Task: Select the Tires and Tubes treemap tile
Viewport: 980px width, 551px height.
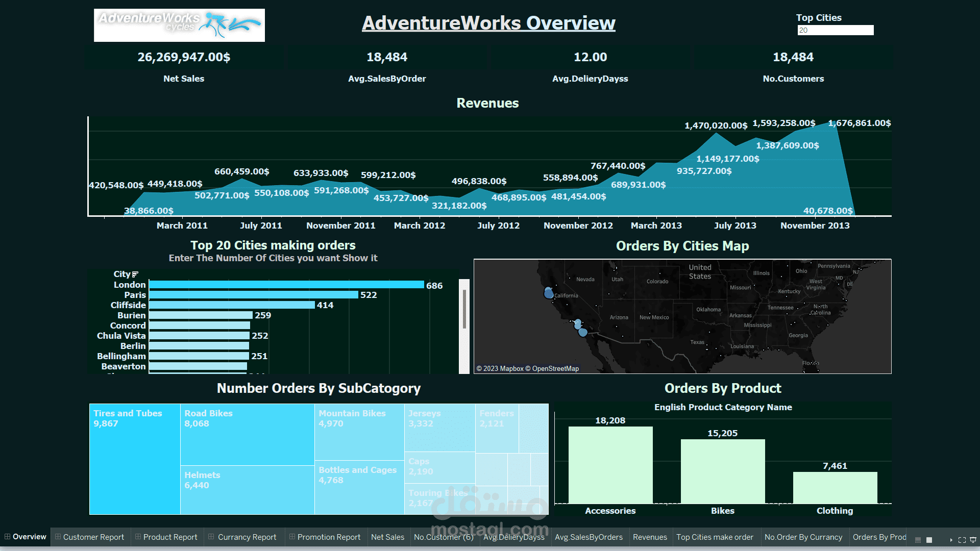Action: 135,459
